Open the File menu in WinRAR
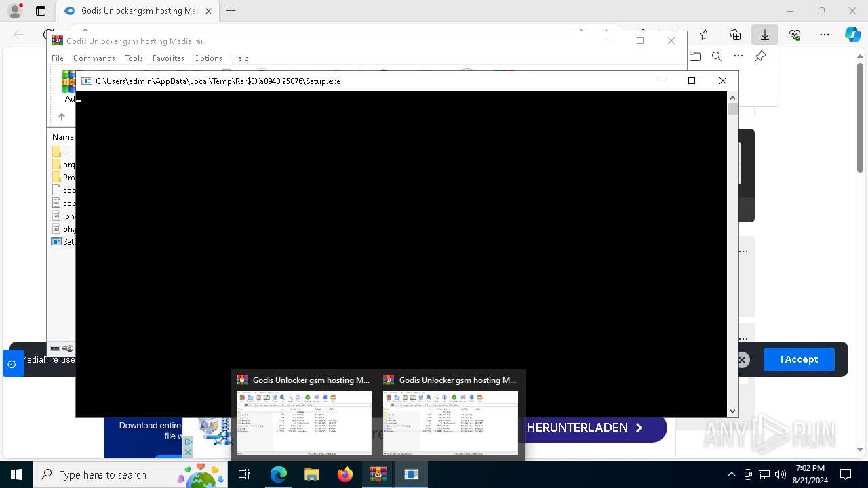The image size is (868, 488). click(58, 58)
